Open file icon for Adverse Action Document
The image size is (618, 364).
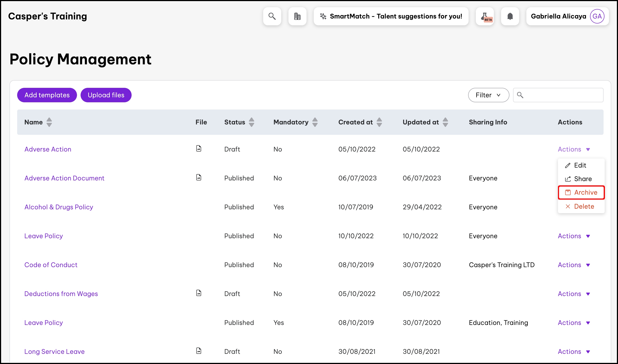coord(199,177)
